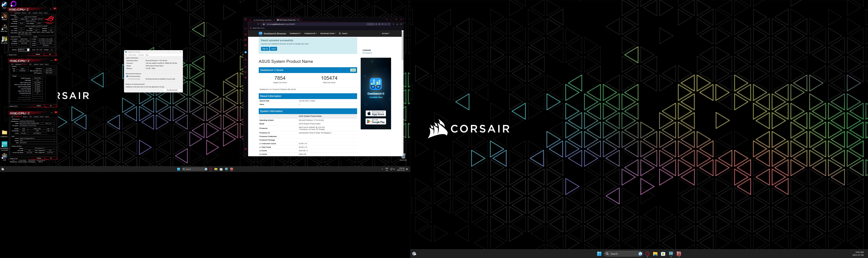This screenshot has width=868, height=258.
Task: Open Twitch in Opera sidebar
Action: point(246,40)
